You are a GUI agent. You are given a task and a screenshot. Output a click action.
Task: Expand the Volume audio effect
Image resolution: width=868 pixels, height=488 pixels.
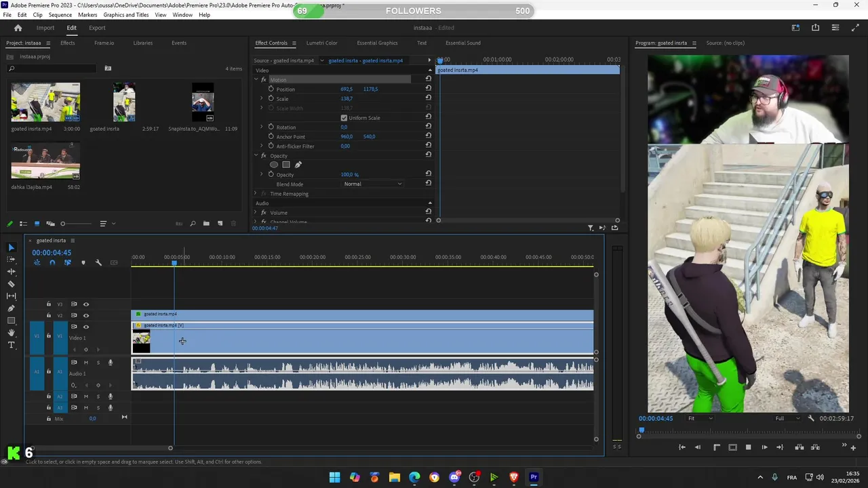[x=256, y=213]
